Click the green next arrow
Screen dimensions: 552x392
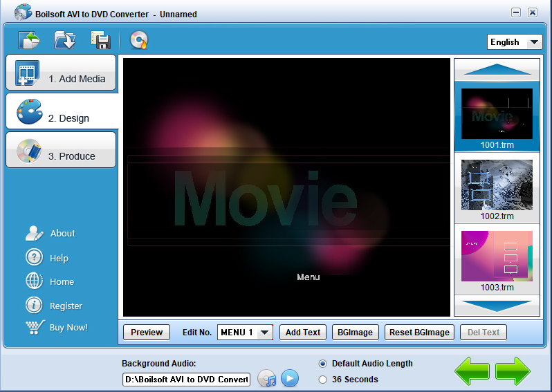point(513,371)
